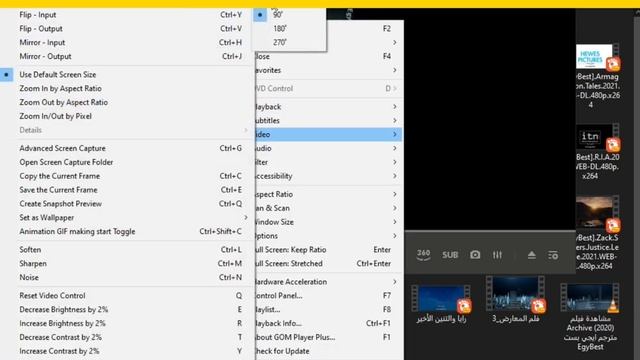The height and width of the screenshot is (360, 640).
Task: Select the 270° rotation option
Action: (289, 42)
